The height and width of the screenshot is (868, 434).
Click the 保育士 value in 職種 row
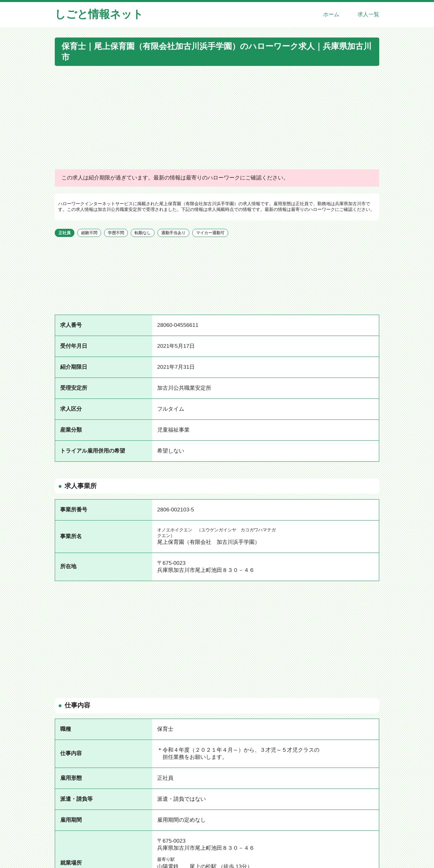165,729
